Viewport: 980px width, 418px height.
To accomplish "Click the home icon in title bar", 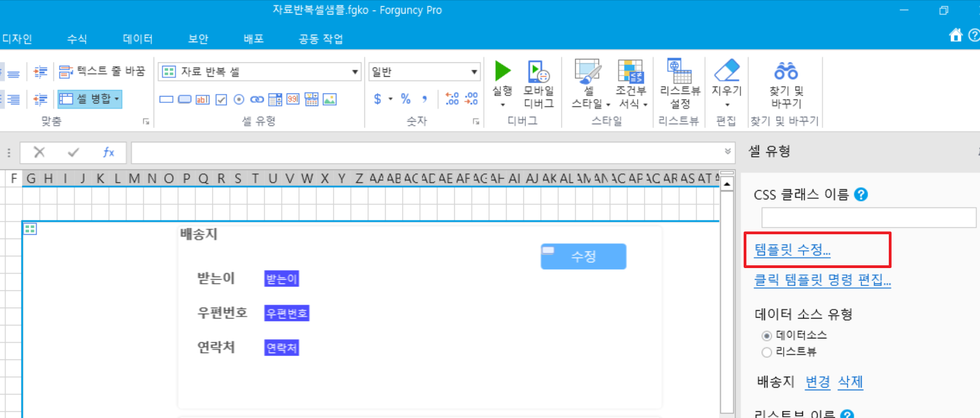I will pyautogui.click(x=956, y=35).
